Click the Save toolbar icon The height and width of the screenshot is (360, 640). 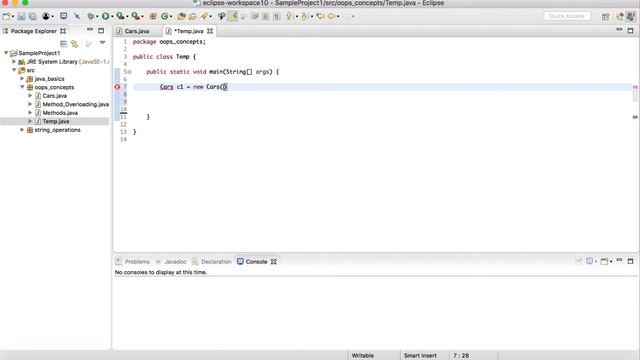click(x=21, y=16)
